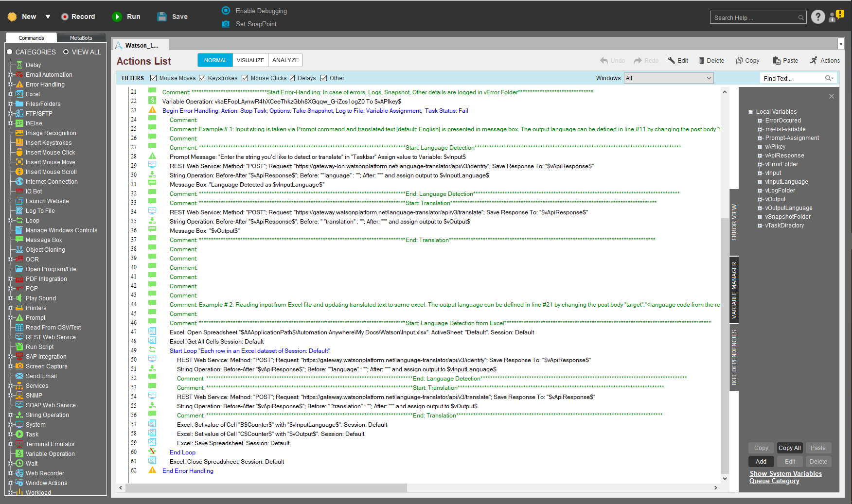Viewport: 852px width, 504px height.
Task: Switch to the VISUALIZE view tab
Action: [250, 60]
